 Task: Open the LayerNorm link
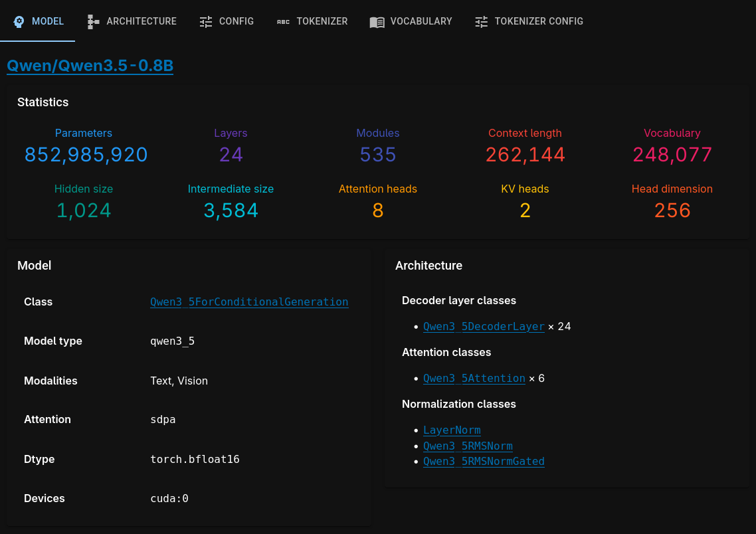(x=452, y=430)
